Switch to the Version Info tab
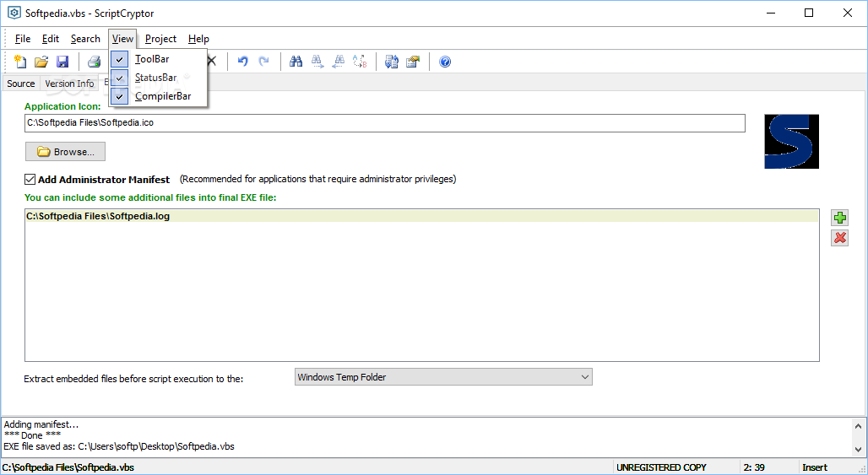The width and height of the screenshot is (868, 475). coord(69,84)
